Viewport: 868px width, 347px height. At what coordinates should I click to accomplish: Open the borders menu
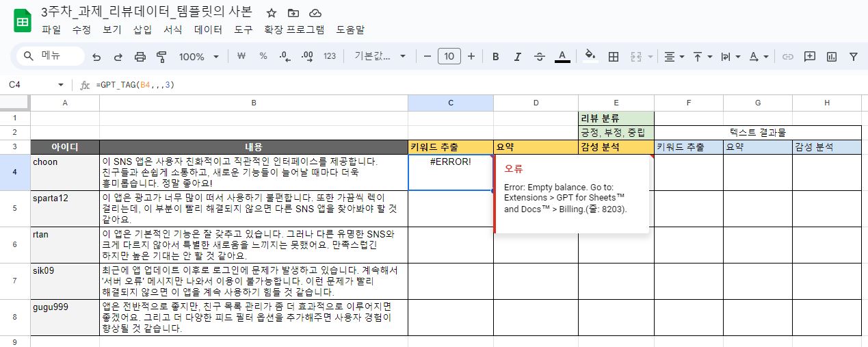point(614,57)
